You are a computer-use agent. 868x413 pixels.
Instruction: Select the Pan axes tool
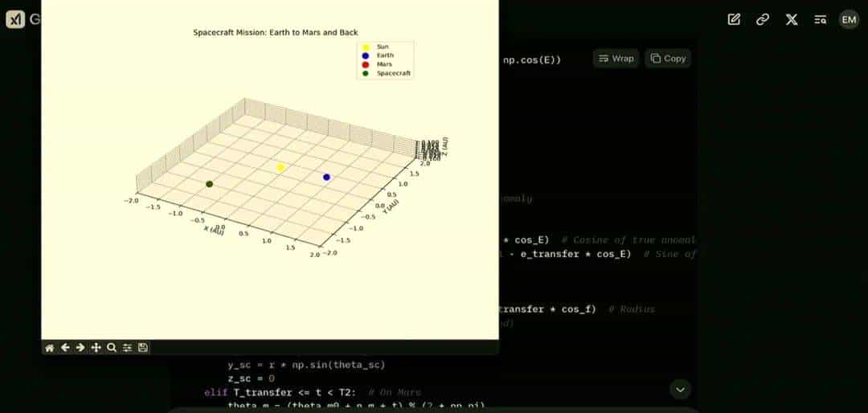click(x=96, y=348)
